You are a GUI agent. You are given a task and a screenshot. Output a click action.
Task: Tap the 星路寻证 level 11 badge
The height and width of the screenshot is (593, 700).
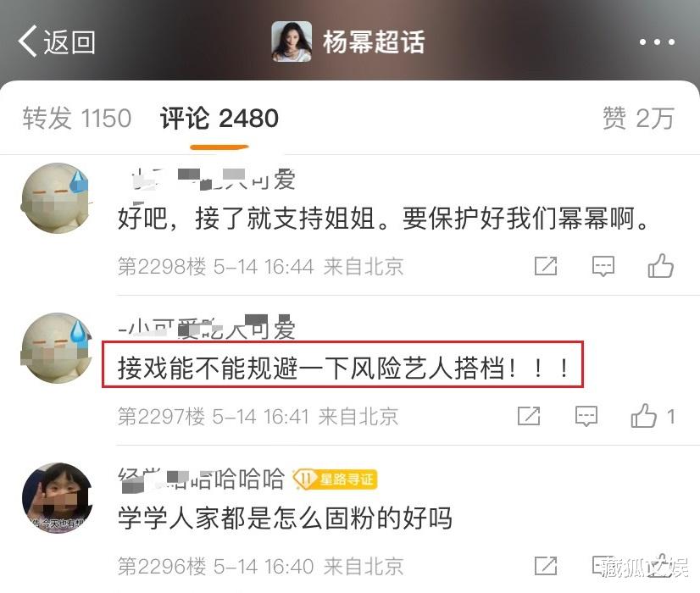[x=335, y=479]
